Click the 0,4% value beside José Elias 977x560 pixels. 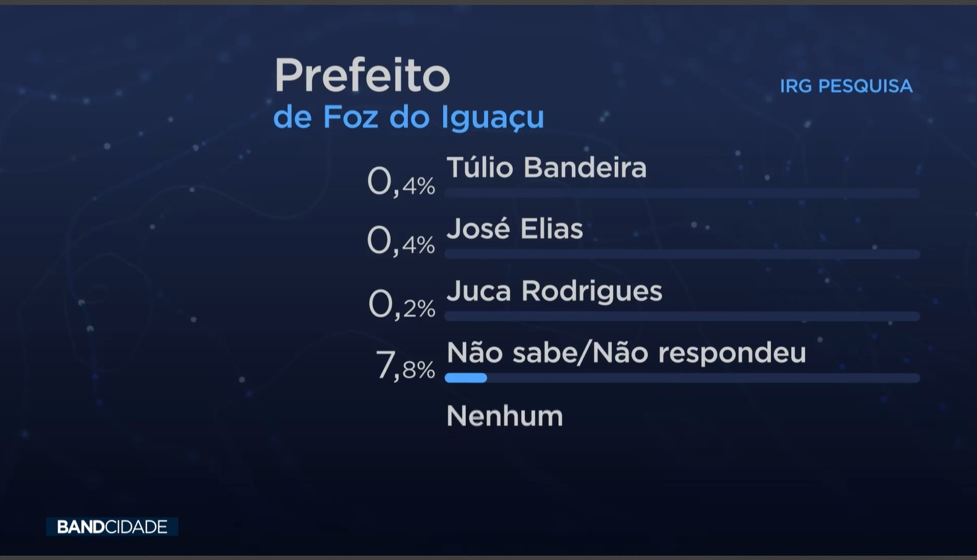pos(401,241)
